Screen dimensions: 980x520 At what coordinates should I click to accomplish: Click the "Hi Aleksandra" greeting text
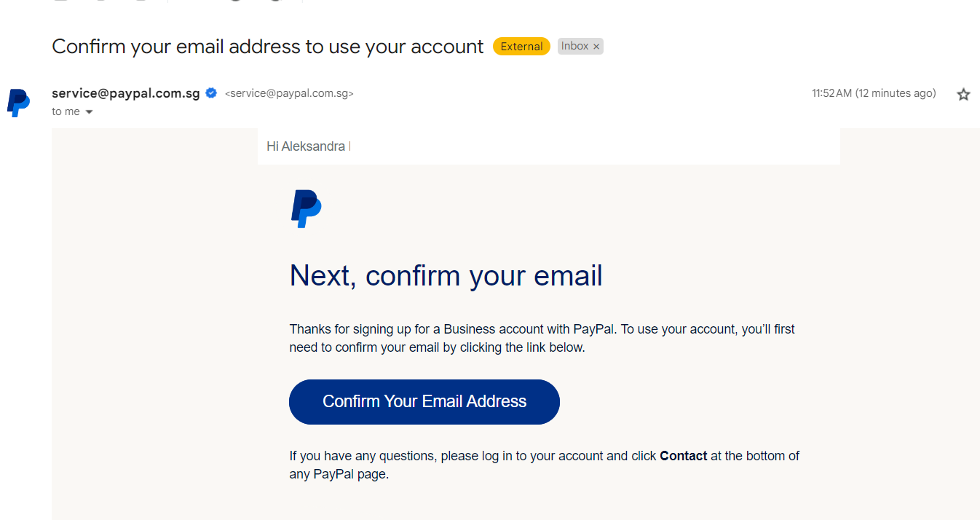point(306,146)
